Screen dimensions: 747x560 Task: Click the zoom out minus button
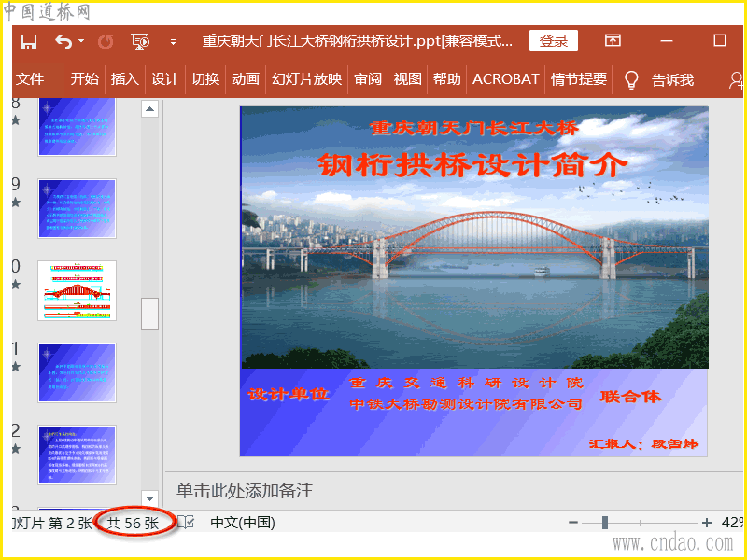[x=573, y=523]
